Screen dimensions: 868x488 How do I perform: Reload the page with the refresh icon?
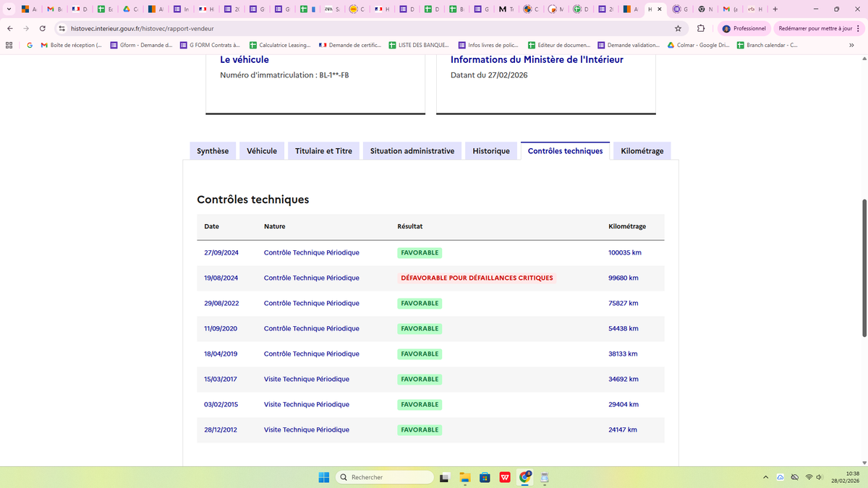tap(43, 28)
